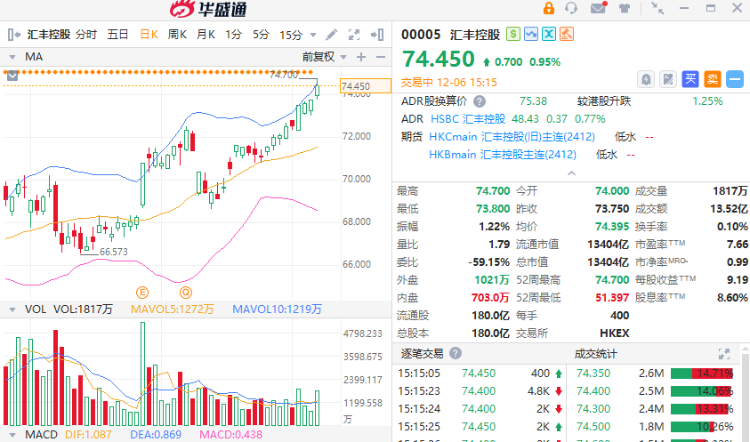Select the pencil drawing tool
This screenshot has width=750, height=442.
click(331, 34)
